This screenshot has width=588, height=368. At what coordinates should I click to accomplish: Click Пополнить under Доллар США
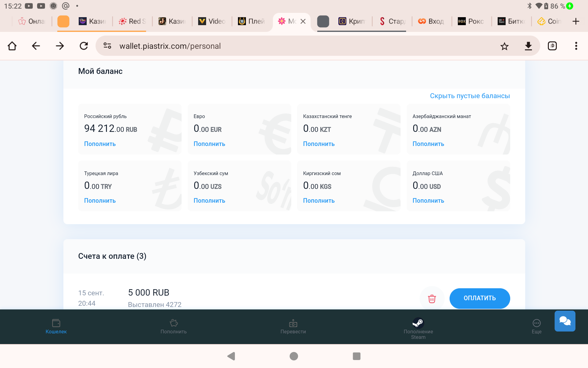428,201
